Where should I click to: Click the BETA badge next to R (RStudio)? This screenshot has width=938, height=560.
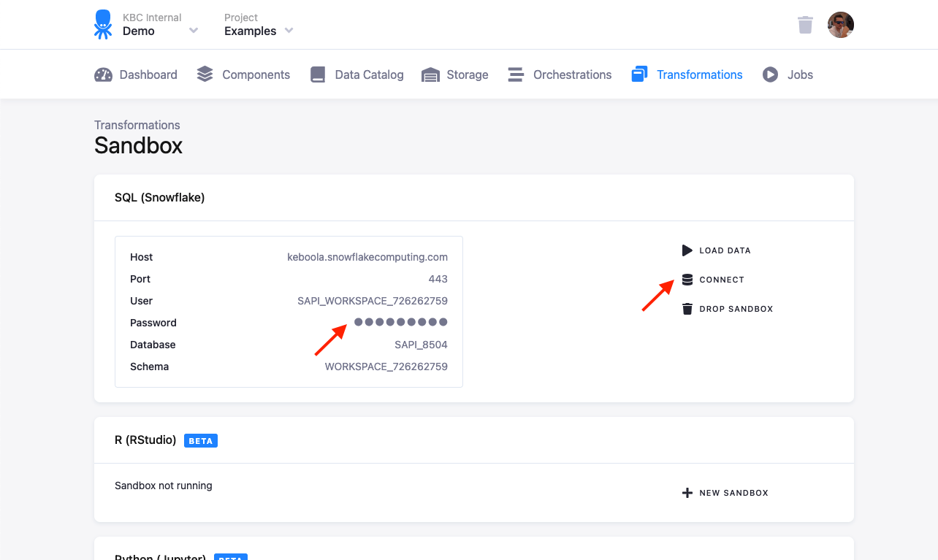pyautogui.click(x=201, y=441)
